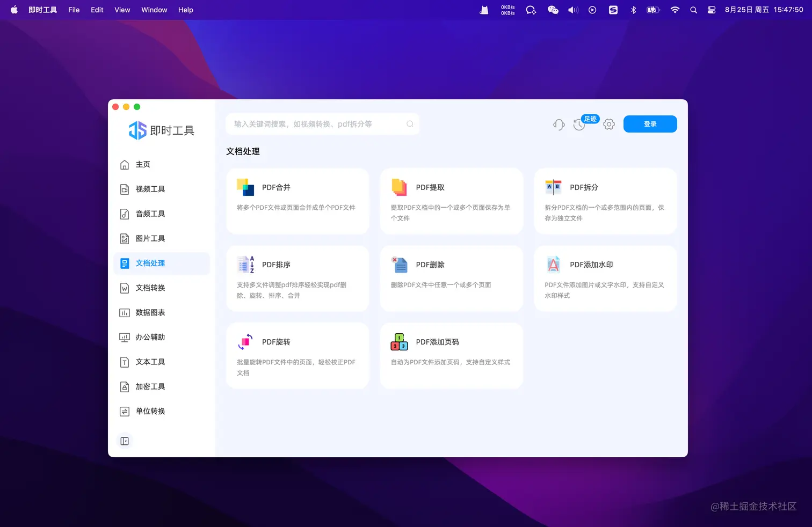Open the 足迹 history clock icon
The width and height of the screenshot is (812, 527).
pyautogui.click(x=579, y=125)
